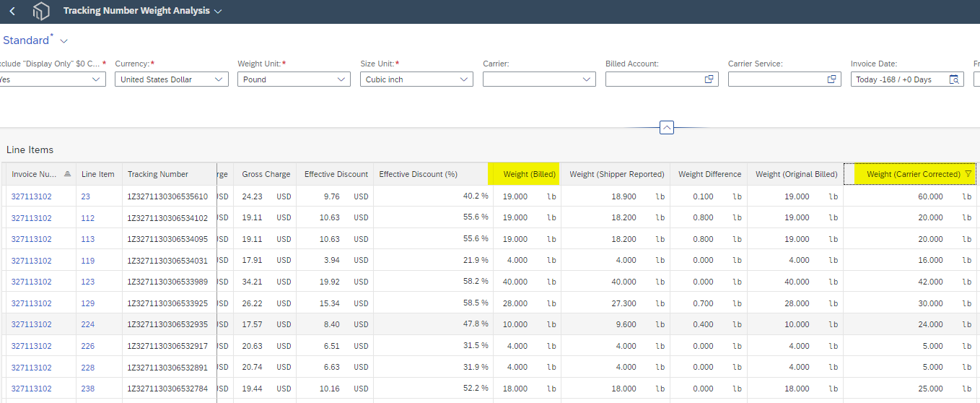Open Tracking Number Weight Analysis title dropdown
Screen dimensions: 980x403
point(218,11)
